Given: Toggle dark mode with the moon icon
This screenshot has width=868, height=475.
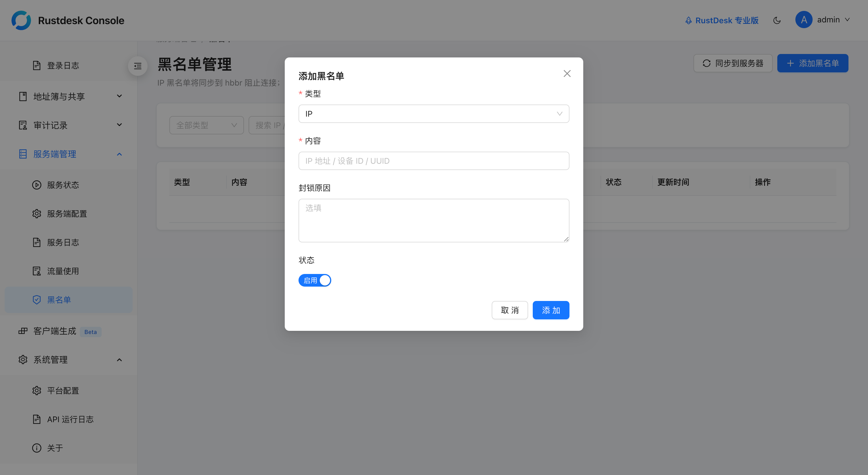Looking at the screenshot, I should coord(777,20).
